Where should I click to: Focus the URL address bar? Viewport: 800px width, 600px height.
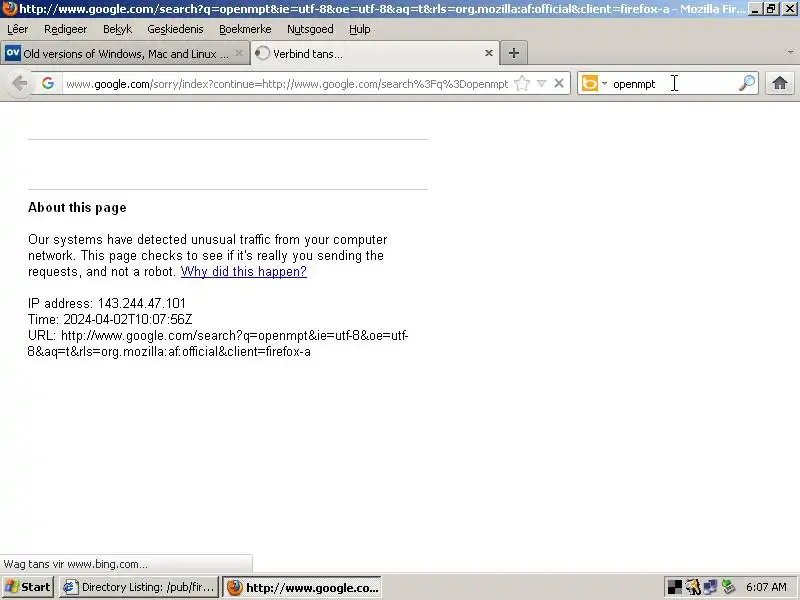coord(287,84)
